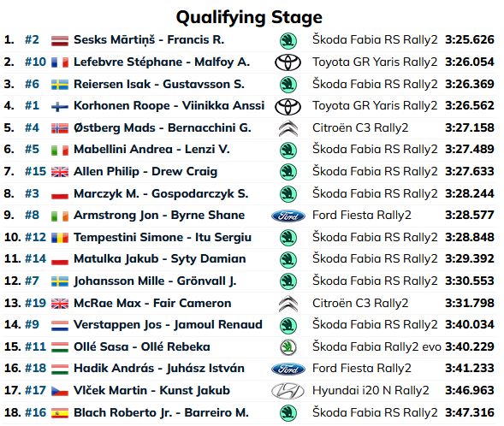Viewport: 504px width, 426px height.
Task: Click the Qualifying Stage heading
Action: pyautogui.click(x=249, y=18)
